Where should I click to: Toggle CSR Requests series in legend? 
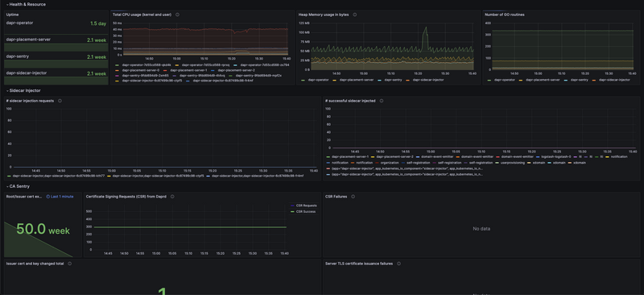pos(306,206)
